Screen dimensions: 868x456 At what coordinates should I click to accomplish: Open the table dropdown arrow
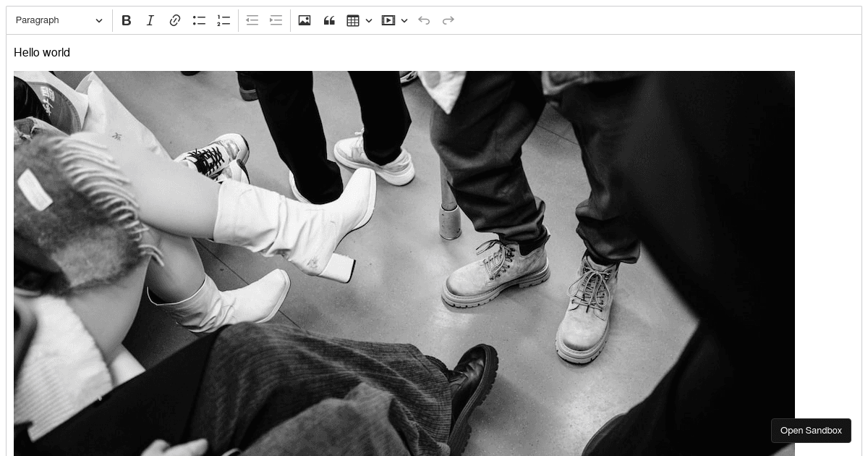[369, 20]
